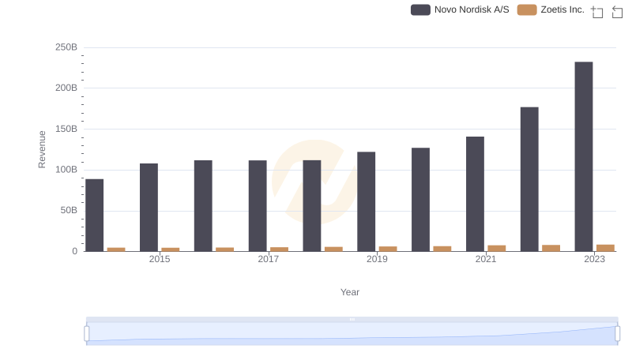This screenshot has width=632, height=364.
Task: Click the 'Year' axis title
Action: [350, 292]
